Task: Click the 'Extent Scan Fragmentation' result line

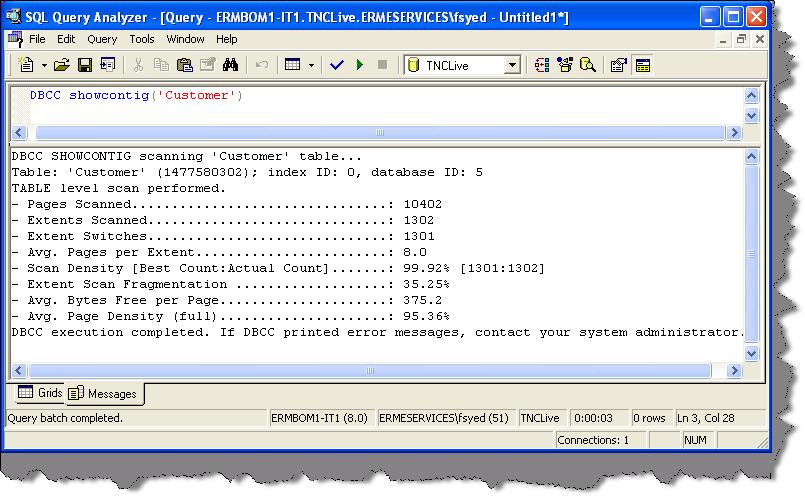Action: point(231,284)
